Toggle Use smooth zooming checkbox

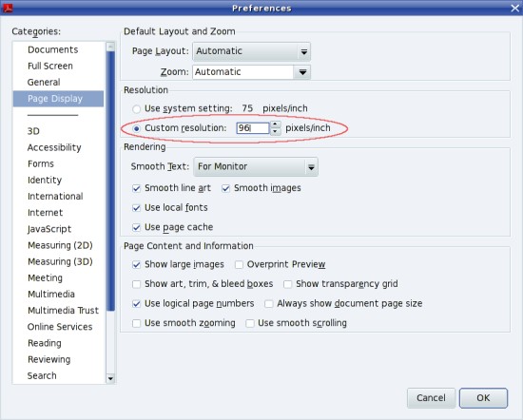[x=136, y=324]
